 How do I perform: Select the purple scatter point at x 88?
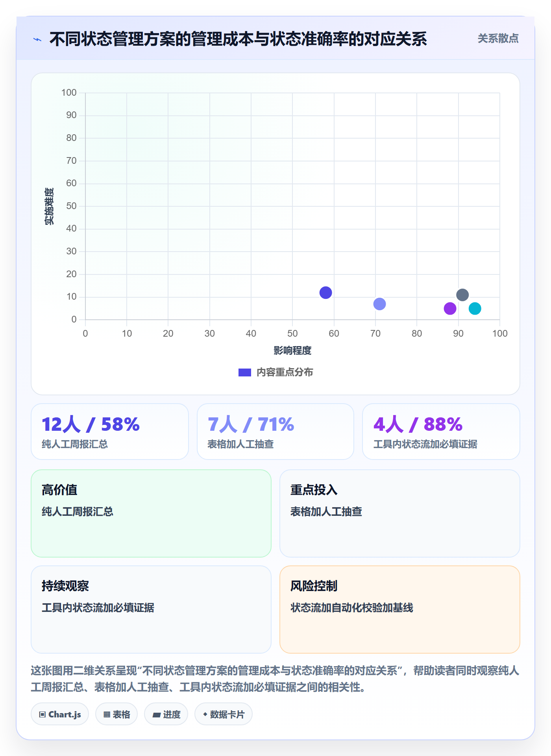point(450,308)
